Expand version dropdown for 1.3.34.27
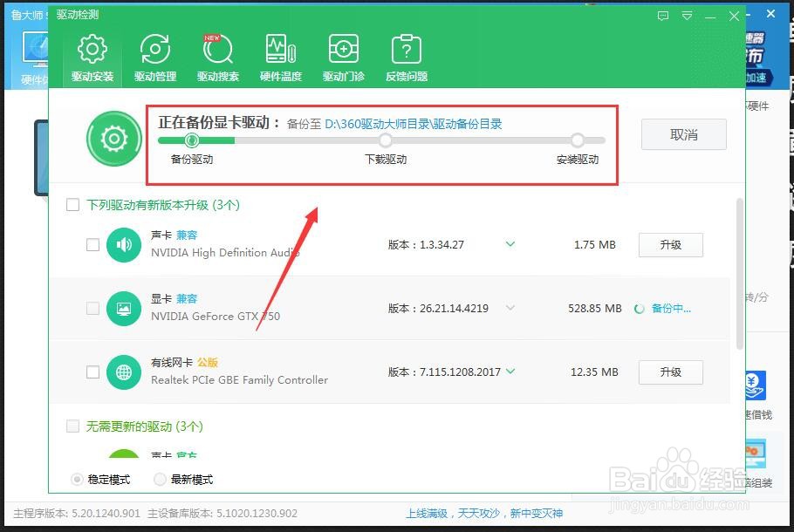The height and width of the screenshot is (532, 794). pos(510,244)
